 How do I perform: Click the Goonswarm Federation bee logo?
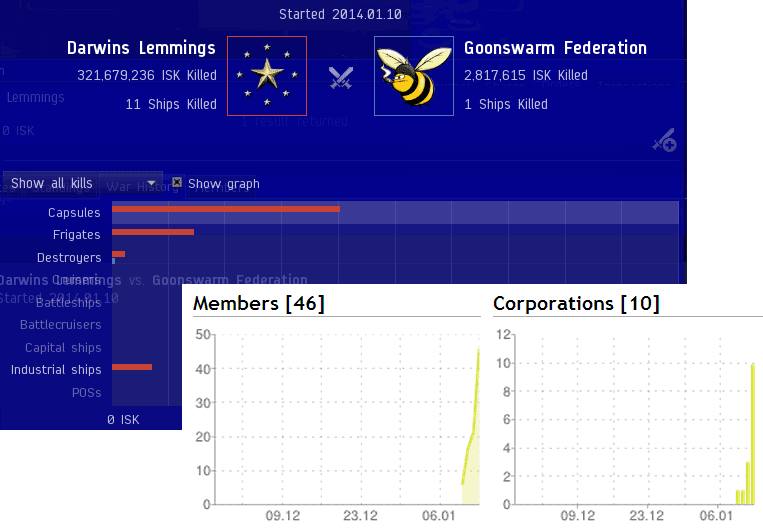pos(414,76)
